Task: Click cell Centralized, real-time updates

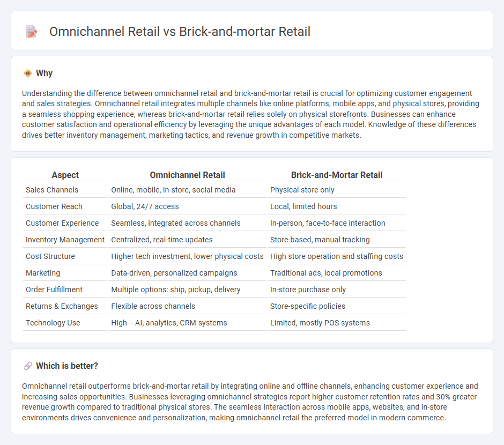Action: [162, 240]
